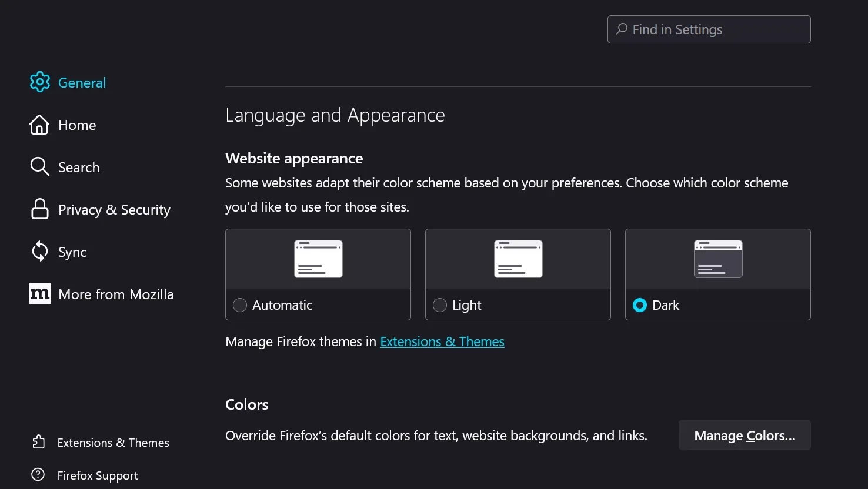Click the Search magnifier icon in sidebar
The height and width of the screenshot is (489, 868).
click(39, 167)
